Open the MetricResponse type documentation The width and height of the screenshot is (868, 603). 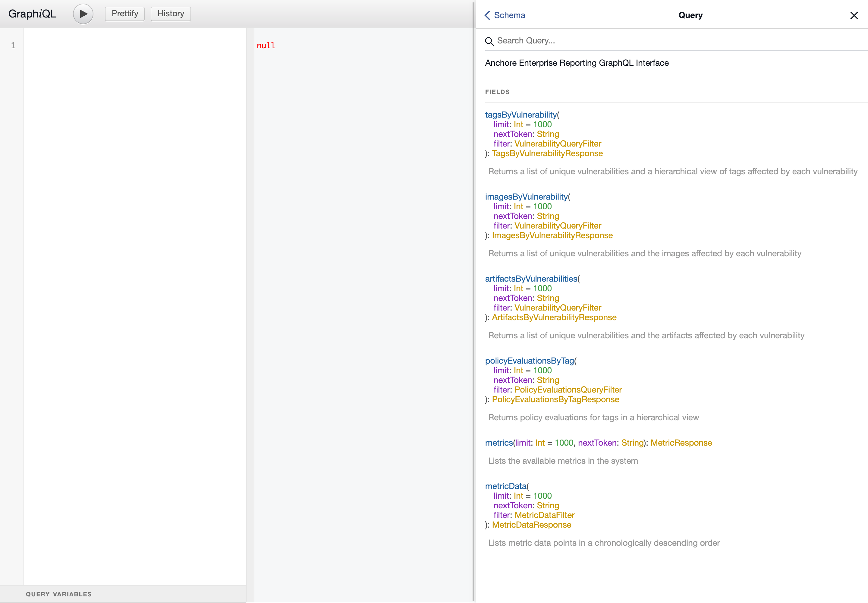pyautogui.click(x=681, y=442)
